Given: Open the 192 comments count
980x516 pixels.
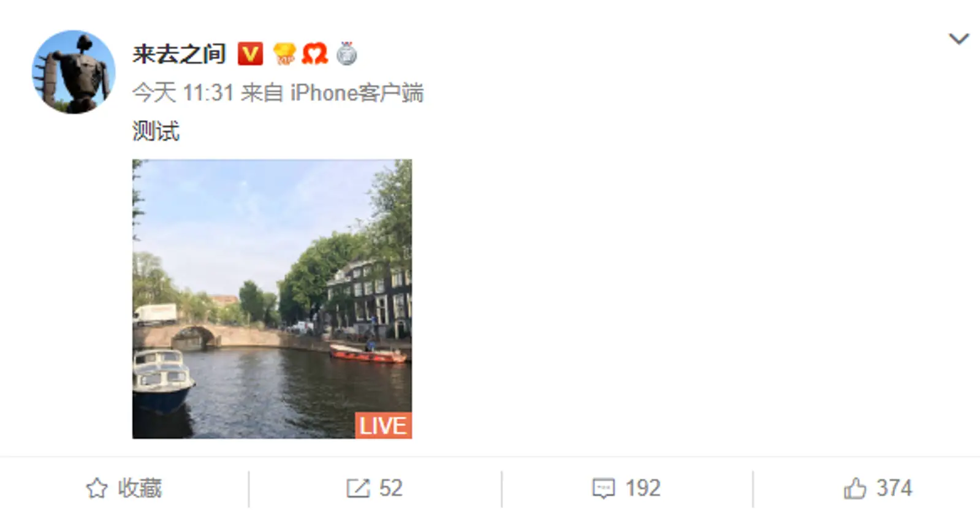Looking at the screenshot, I should [x=643, y=488].
